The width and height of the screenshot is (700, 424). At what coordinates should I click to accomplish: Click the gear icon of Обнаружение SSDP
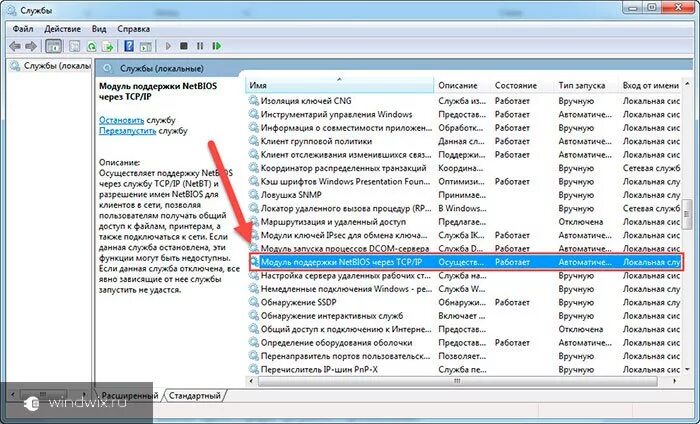[254, 302]
